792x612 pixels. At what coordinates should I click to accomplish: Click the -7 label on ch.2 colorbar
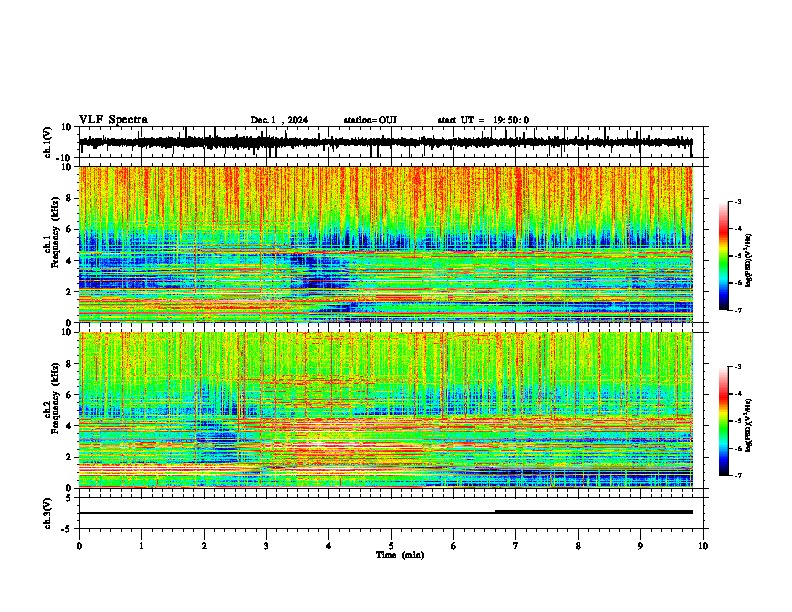coord(738,476)
